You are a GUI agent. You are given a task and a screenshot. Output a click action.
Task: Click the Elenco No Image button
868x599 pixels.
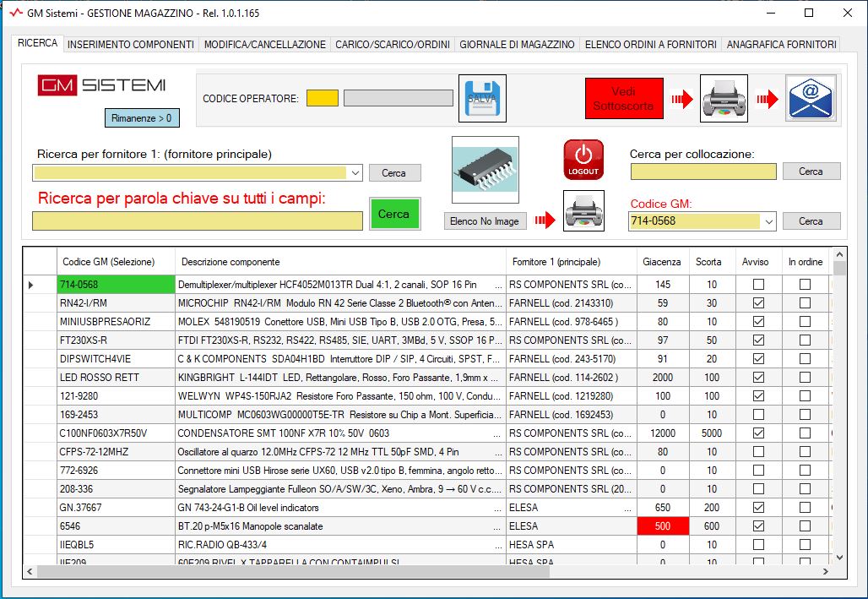(x=485, y=221)
